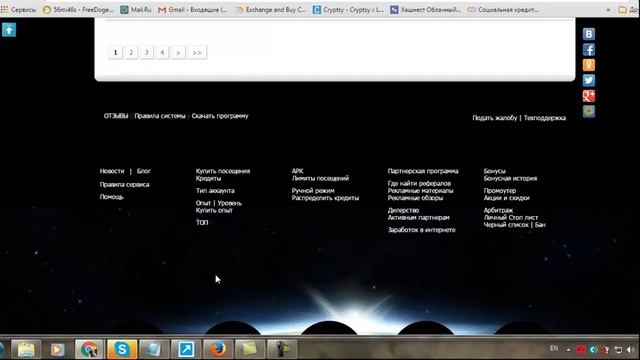This screenshot has width=640, height=360.
Task: Go to pagination page 3
Action: tap(147, 52)
